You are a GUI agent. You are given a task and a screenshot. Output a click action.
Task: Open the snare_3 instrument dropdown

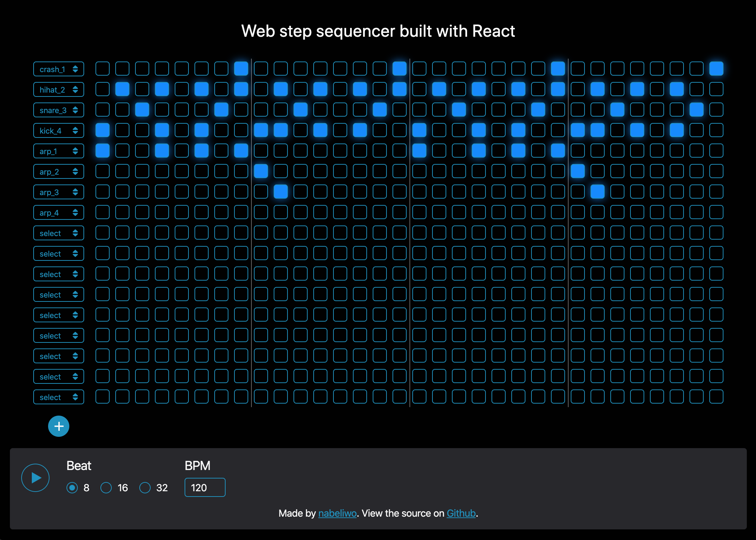coord(59,110)
